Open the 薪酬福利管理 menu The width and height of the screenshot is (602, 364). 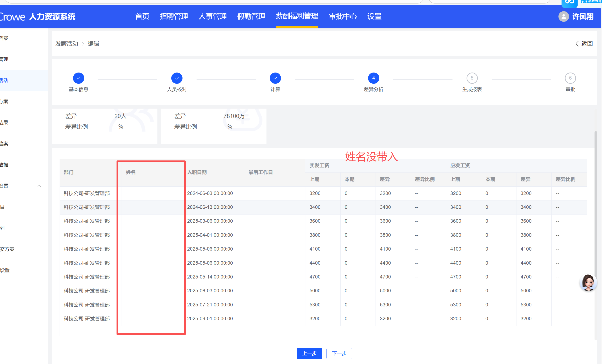pos(297,16)
